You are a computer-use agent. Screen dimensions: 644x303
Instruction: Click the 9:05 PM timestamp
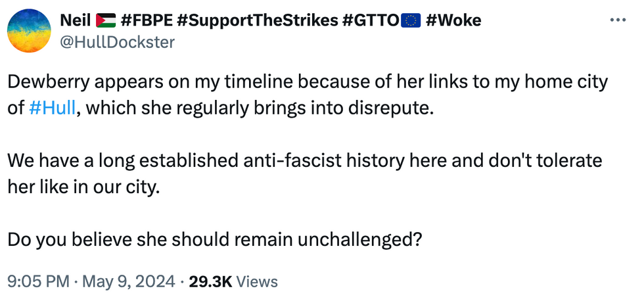click(x=39, y=282)
